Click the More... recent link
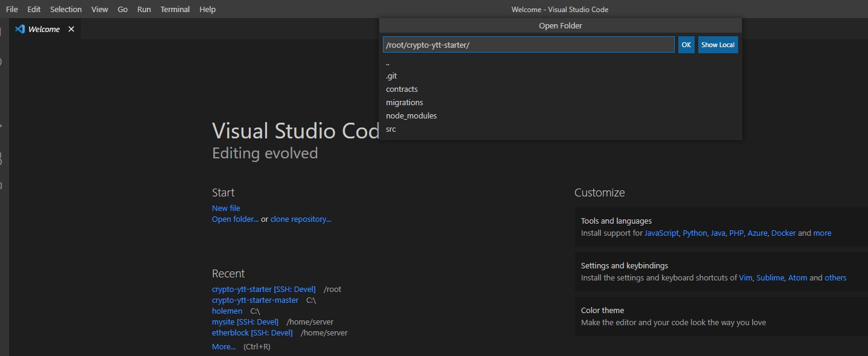Image resolution: width=868 pixels, height=356 pixels. pos(223,346)
